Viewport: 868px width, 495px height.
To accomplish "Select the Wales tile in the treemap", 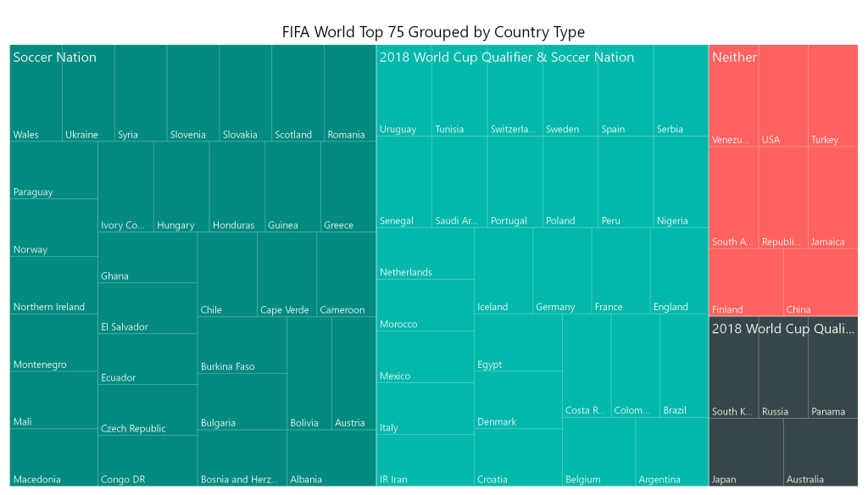I will tap(36, 93).
